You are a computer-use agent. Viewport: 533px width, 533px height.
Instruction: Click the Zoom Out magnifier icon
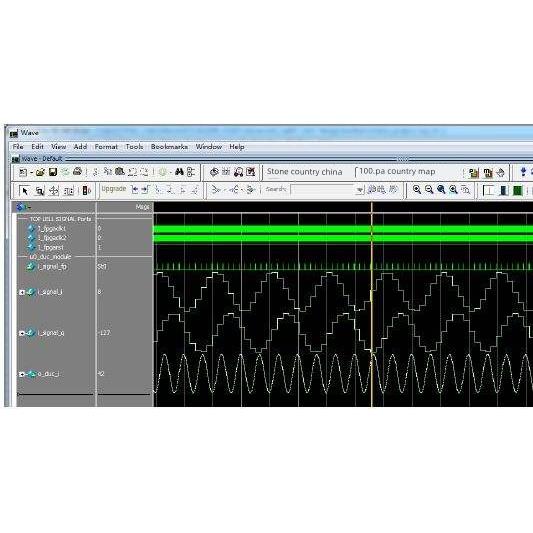[429, 189]
